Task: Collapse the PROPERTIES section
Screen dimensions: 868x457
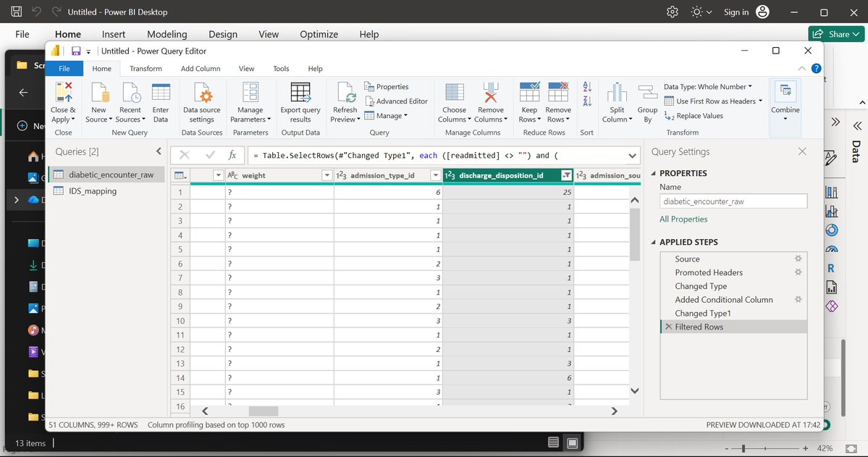Action: [653, 173]
